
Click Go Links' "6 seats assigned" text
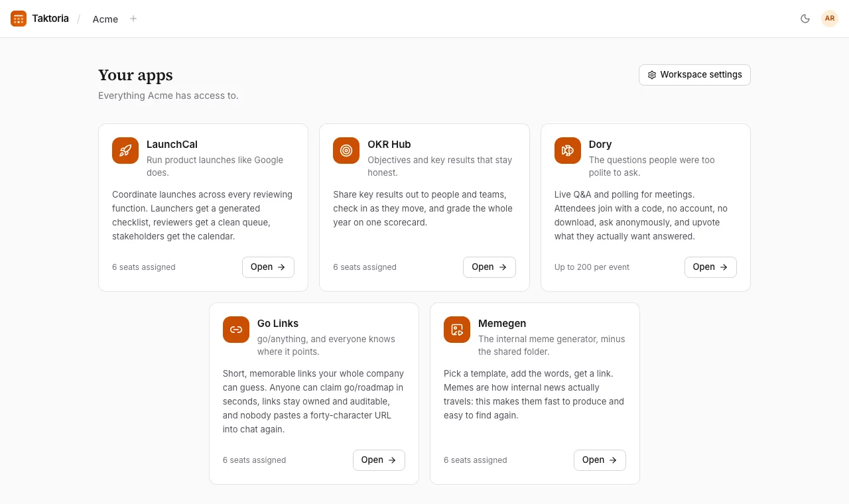coord(255,460)
